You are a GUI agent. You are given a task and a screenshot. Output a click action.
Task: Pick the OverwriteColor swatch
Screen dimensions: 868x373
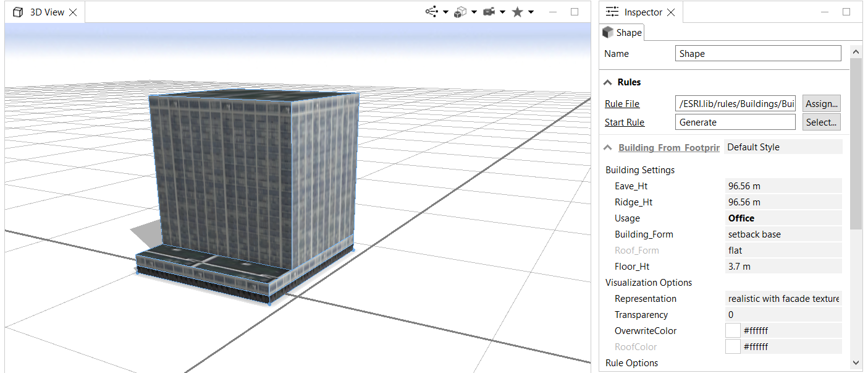coord(733,331)
